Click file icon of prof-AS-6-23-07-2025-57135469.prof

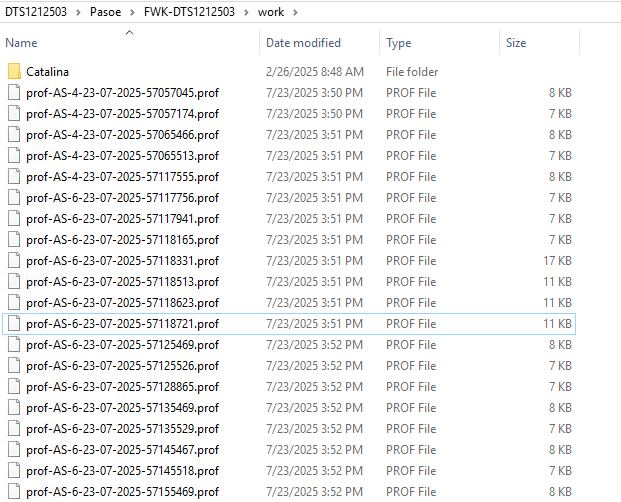click(14, 407)
